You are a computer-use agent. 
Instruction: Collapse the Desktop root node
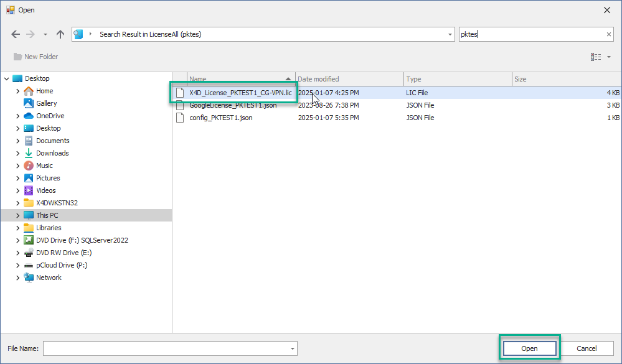point(7,78)
